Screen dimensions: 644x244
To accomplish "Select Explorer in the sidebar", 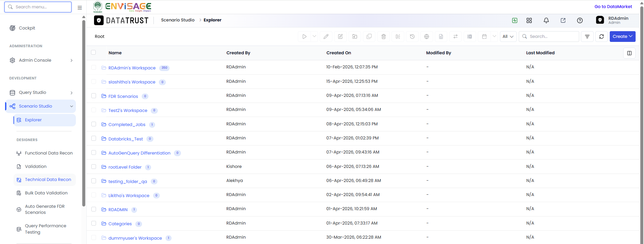I will pos(45,120).
